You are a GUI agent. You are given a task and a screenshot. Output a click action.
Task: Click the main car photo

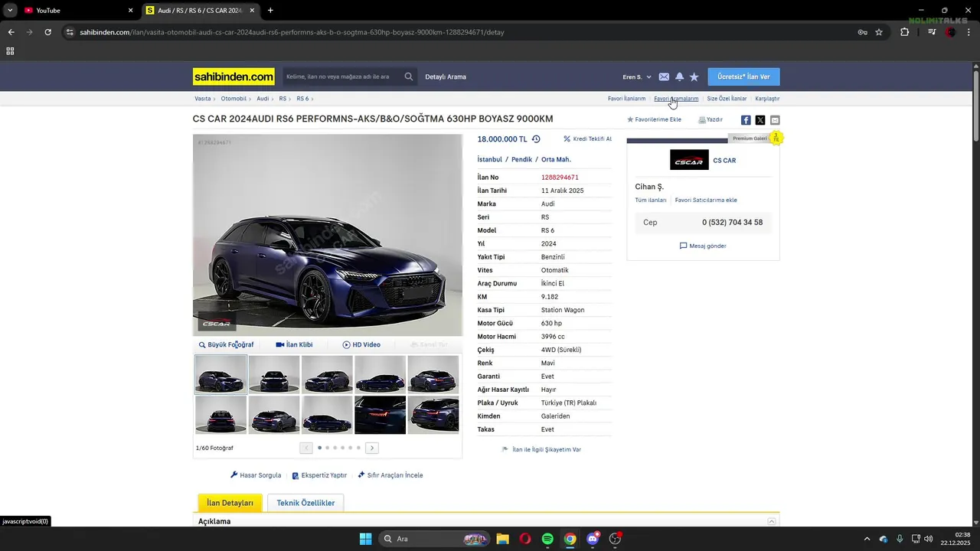click(x=328, y=235)
